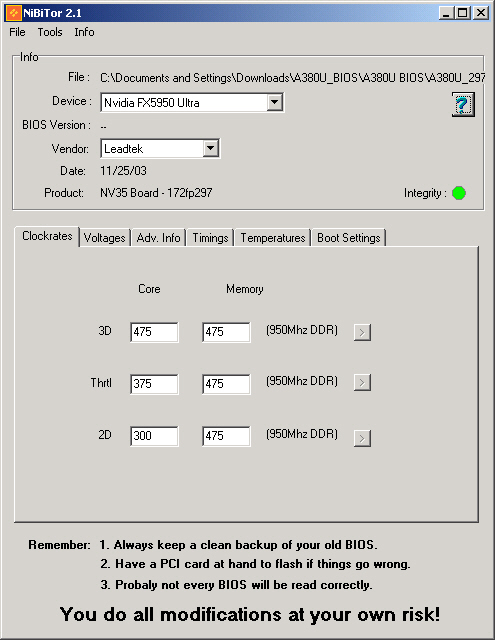
Task: Click the (950Mhz DDR) label in 2D row
Action: tap(302, 433)
